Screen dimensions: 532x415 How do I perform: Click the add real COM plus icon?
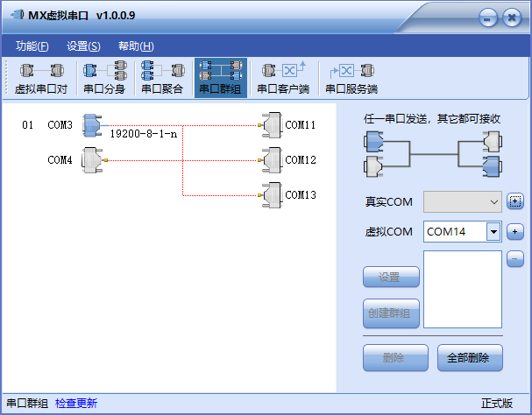coord(515,201)
